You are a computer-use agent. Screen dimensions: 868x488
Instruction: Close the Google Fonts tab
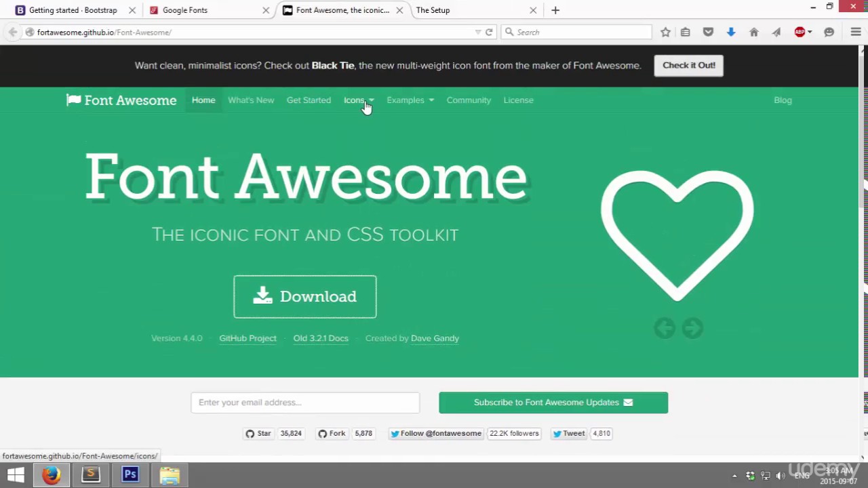point(266,10)
